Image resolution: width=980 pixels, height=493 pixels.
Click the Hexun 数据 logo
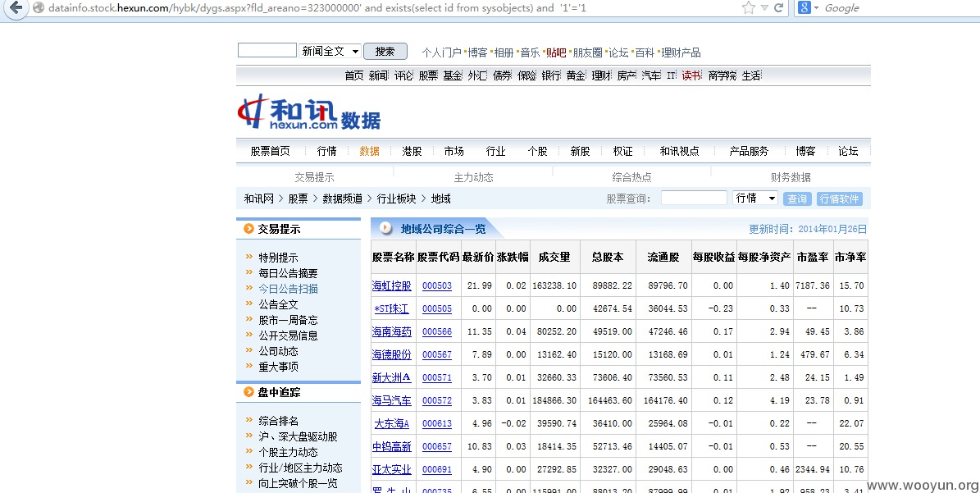point(308,112)
